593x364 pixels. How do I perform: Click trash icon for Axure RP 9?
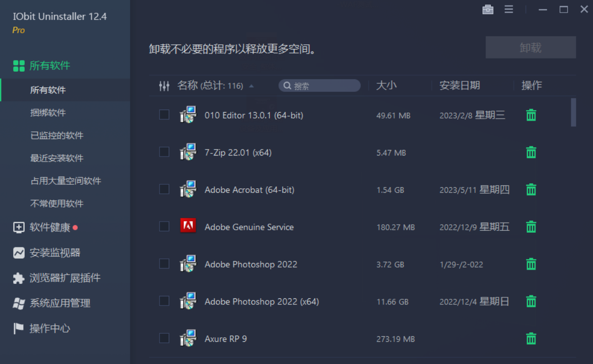coord(531,338)
